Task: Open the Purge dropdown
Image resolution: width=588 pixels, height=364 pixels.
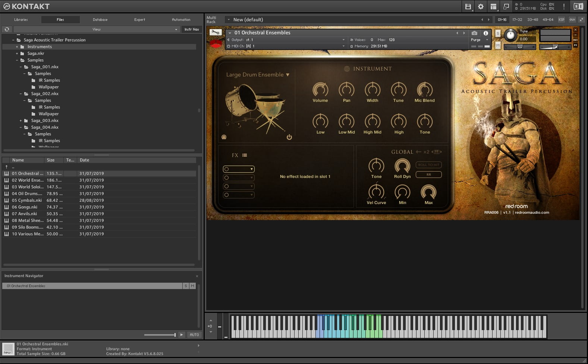Action: (479, 40)
